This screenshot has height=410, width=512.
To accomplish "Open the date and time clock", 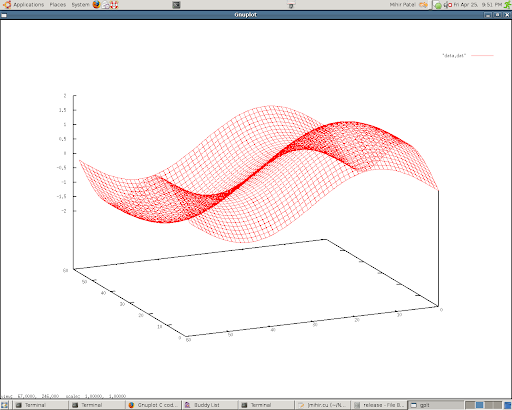I will pyautogui.click(x=477, y=5).
